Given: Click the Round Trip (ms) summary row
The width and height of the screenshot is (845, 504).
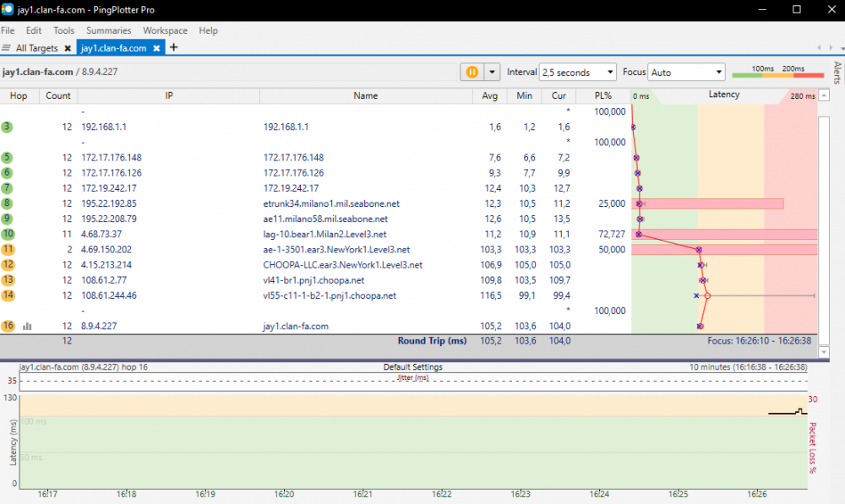Looking at the screenshot, I should [x=408, y=341].
